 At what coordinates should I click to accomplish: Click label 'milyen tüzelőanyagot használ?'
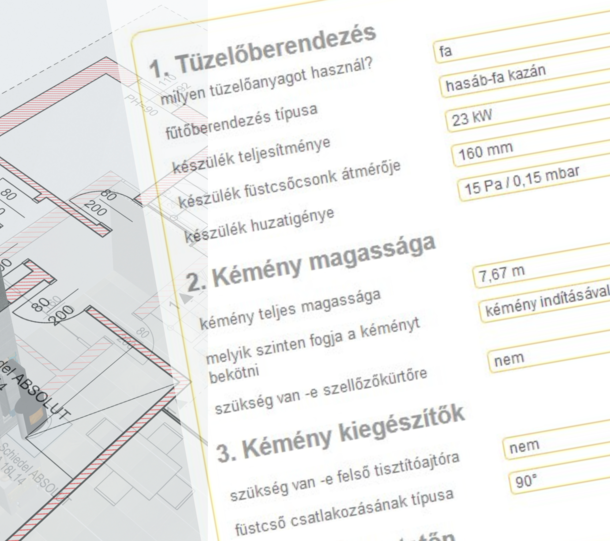pyautogui.click(x=267, y=82)
